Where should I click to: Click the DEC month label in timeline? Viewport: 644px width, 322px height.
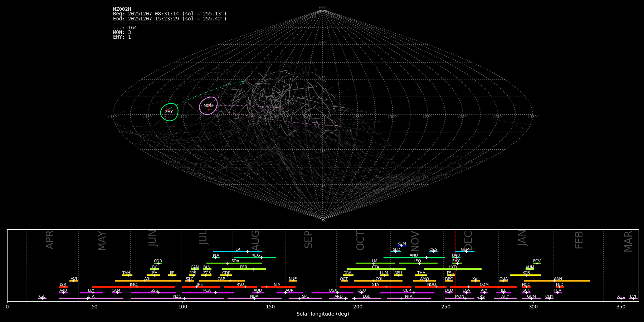pos(468,240)
